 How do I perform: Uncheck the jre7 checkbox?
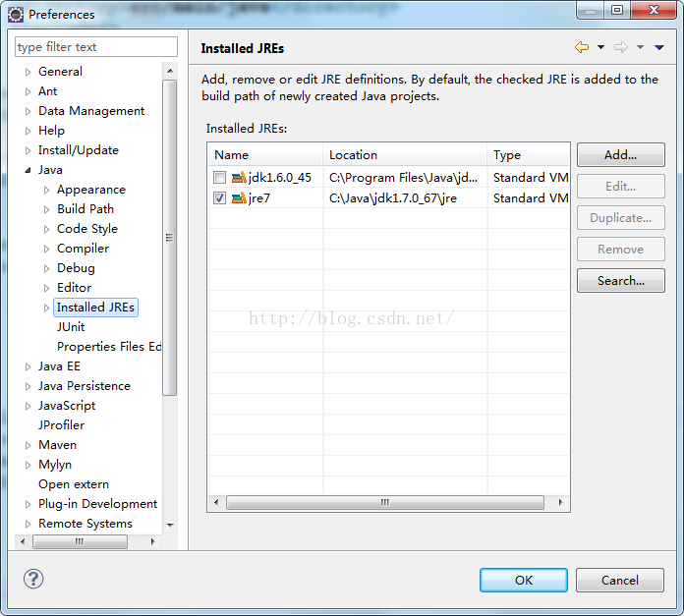click(219, 198)
